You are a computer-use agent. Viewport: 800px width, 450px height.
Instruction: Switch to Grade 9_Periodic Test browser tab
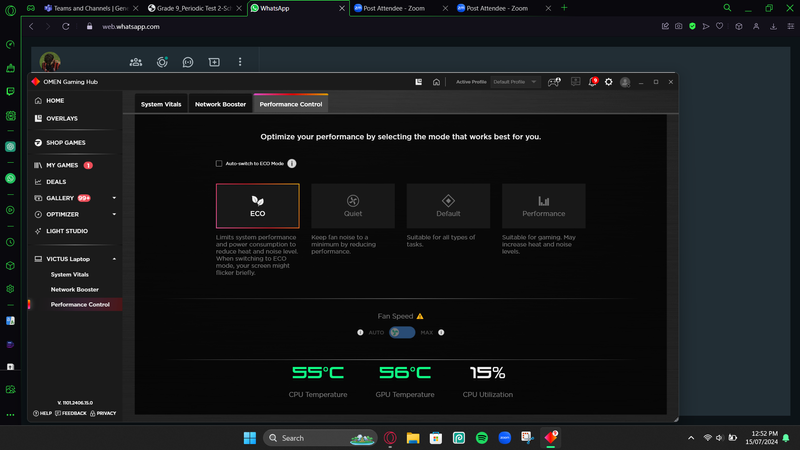(194, 8)
